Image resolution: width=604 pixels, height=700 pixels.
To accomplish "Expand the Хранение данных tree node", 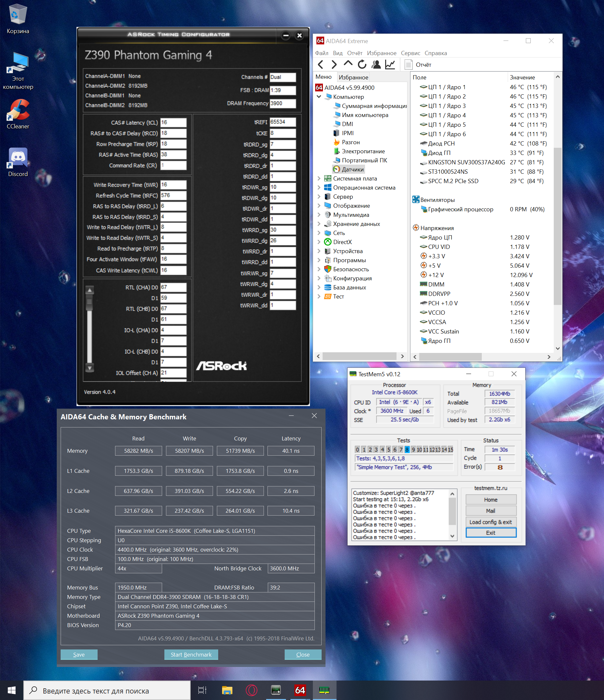I will tap(319, 224).
